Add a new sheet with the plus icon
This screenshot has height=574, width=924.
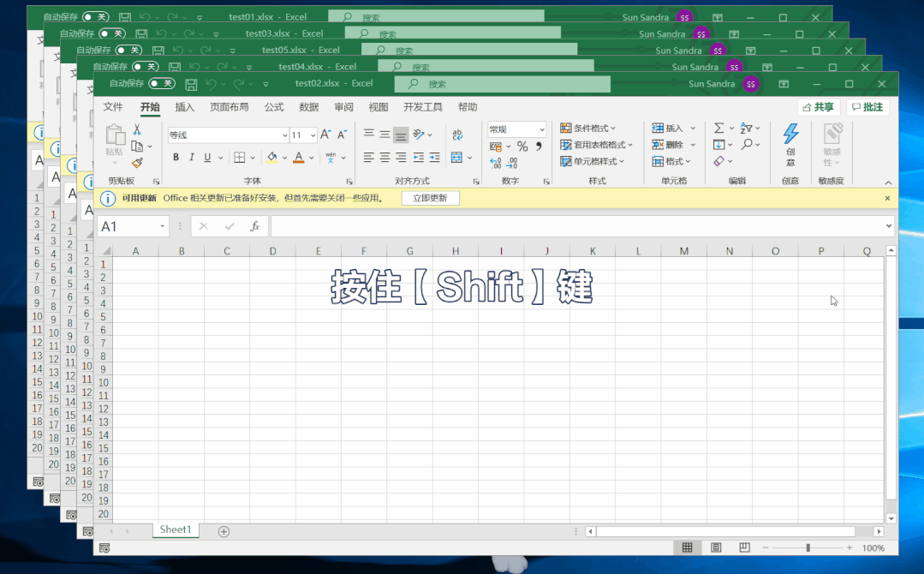(224, 531)
